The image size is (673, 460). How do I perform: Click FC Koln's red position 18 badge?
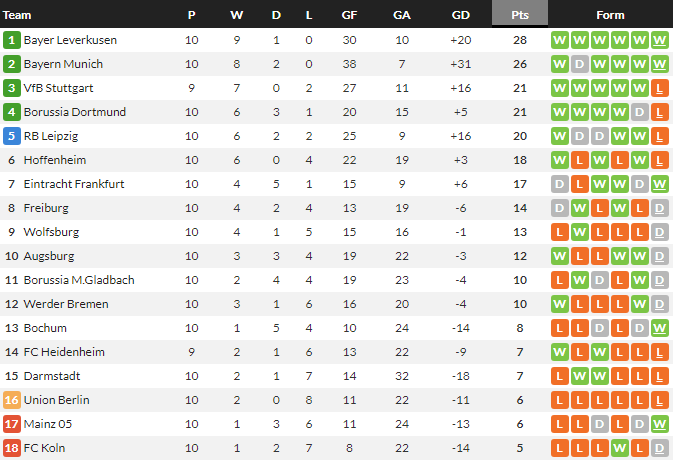tap(12, 448)
